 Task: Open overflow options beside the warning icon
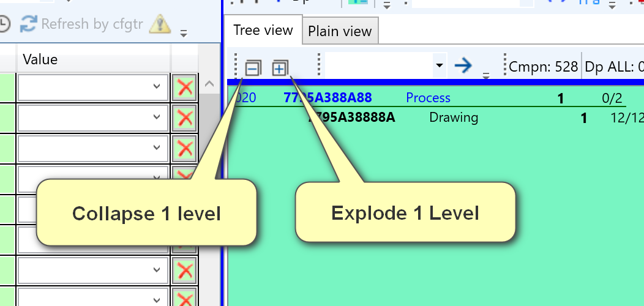184,33
